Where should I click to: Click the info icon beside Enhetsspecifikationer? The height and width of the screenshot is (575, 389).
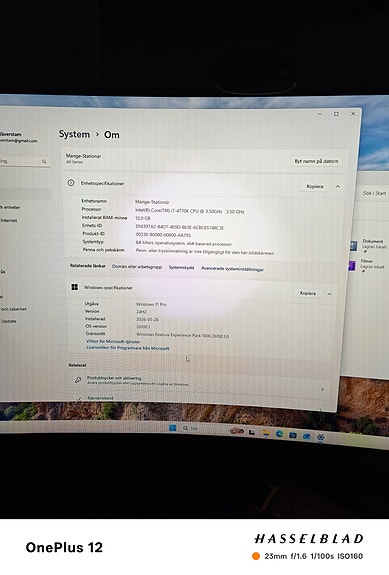pos(71,182)
